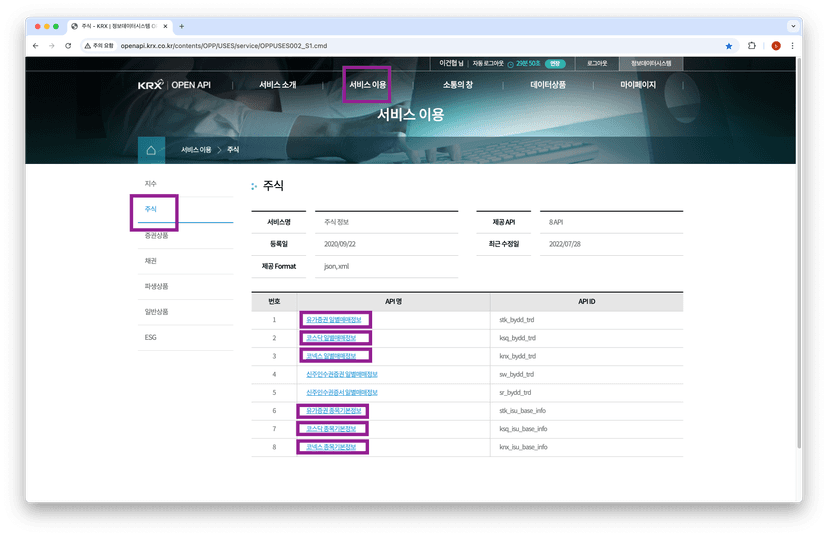Select 지수 in the left sidebar
This screenshot has width=828, height=536.
(150, 184)
